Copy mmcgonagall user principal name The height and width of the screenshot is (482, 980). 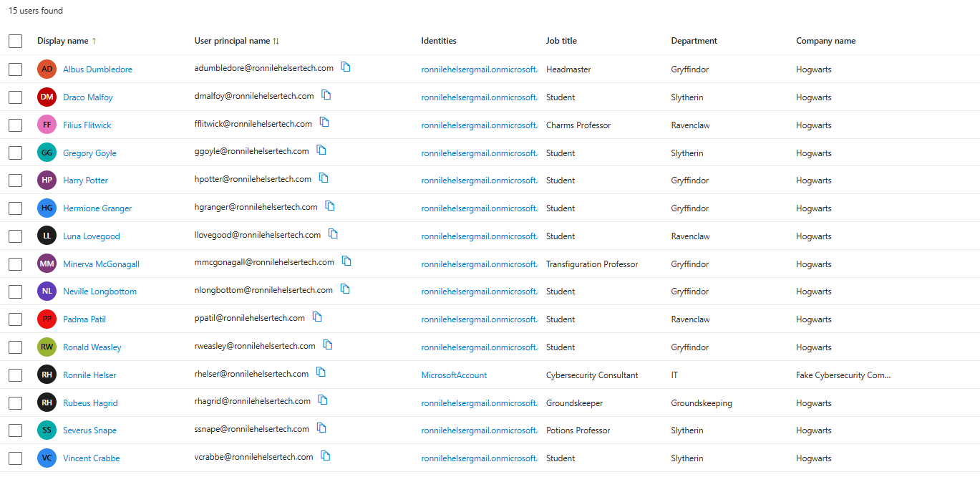(346, 261)
